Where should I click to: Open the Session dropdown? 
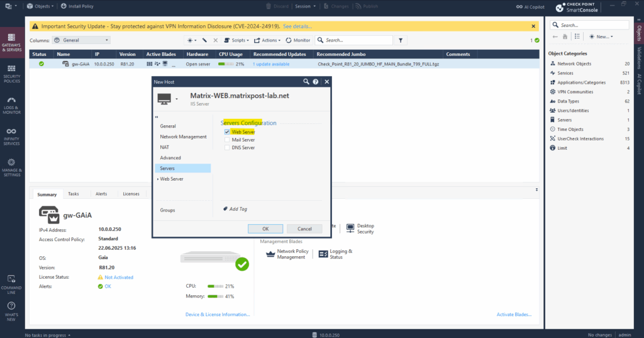pyautogui.click(x=306, y=6)
